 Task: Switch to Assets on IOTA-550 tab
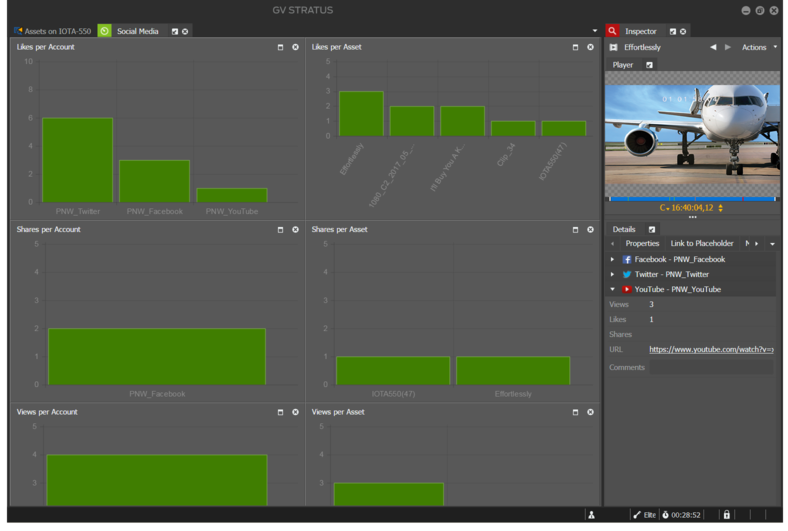pos(58,31)
